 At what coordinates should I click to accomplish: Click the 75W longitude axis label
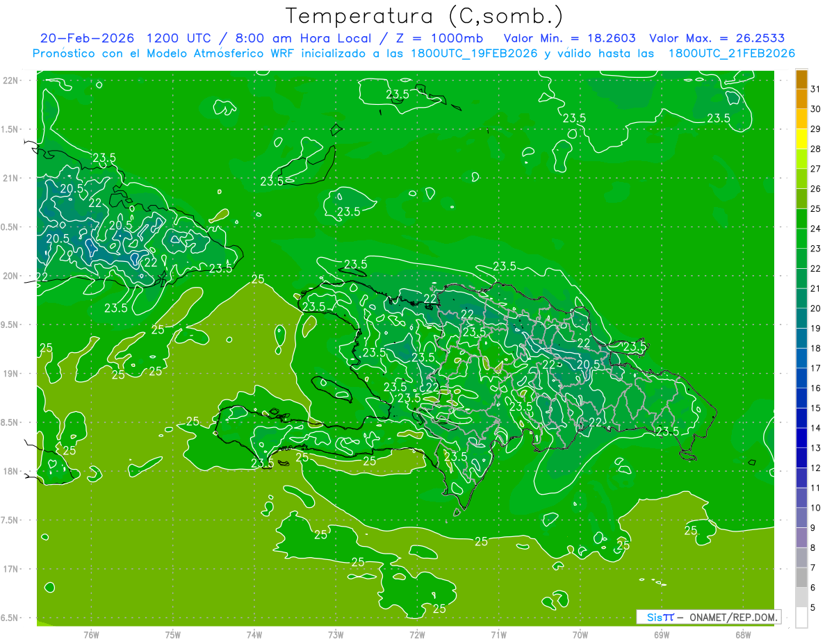173,634
